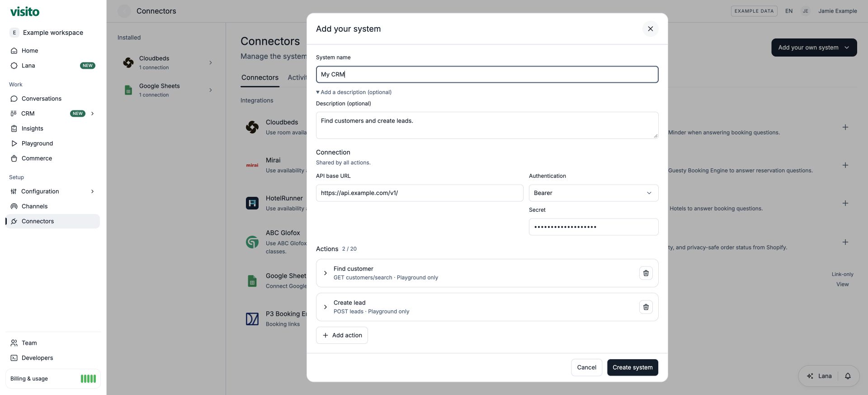The image size is (868, 395).
Task: Click the Mirai logo icon
Action: click(x=252, y=165)
